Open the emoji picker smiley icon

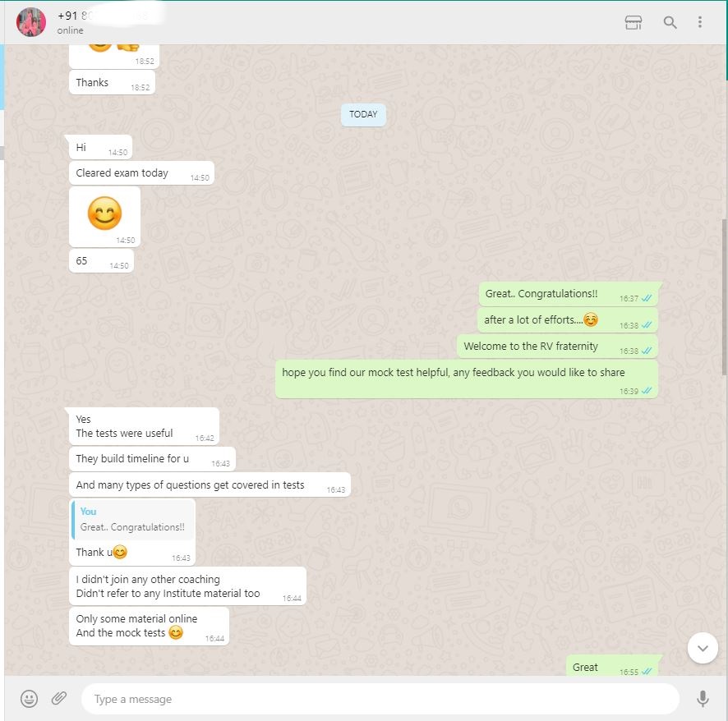coord(29,699)
